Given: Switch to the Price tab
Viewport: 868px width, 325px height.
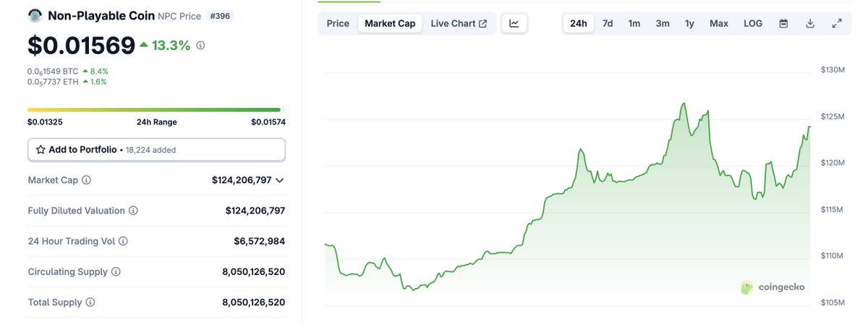Looking at the screenshot, I should coord(338,23).
